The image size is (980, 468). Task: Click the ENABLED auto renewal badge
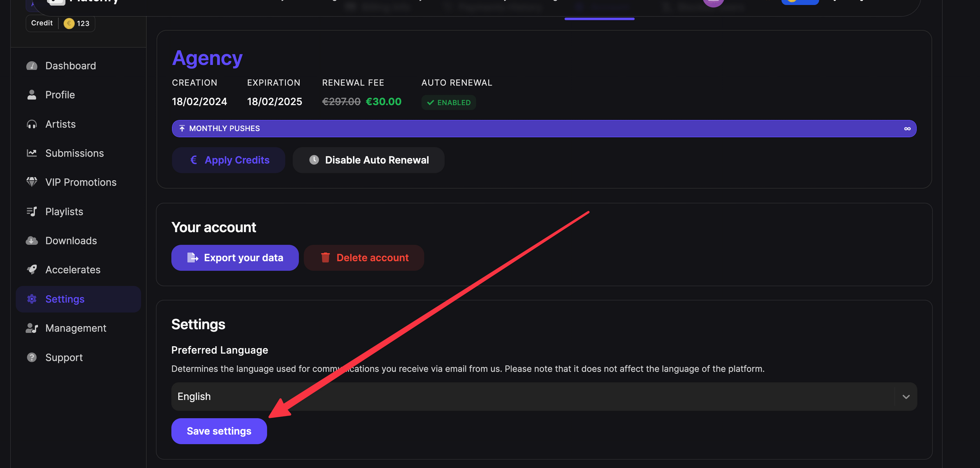[448, 102]
